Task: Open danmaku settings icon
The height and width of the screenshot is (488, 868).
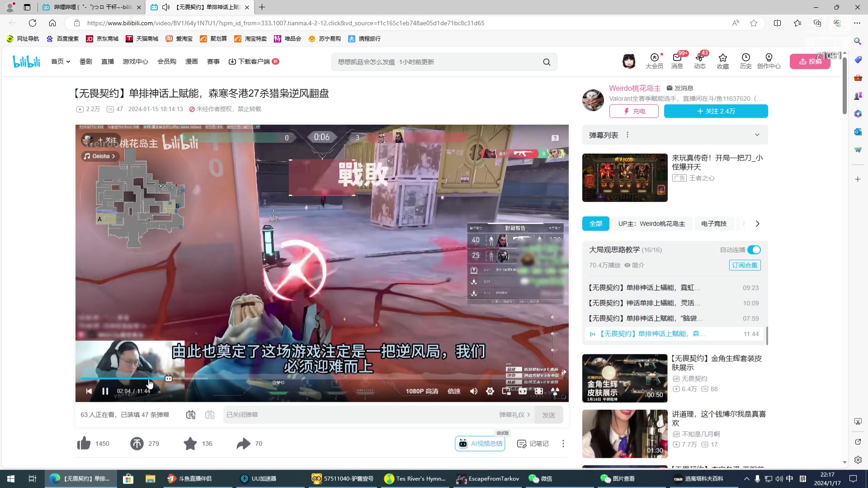Action: tap(210, 415)
